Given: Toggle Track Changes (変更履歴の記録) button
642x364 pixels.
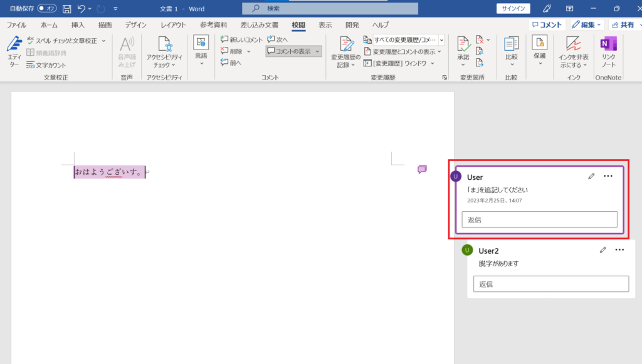Looking at the screenshot, I should [x=346, y=51].
